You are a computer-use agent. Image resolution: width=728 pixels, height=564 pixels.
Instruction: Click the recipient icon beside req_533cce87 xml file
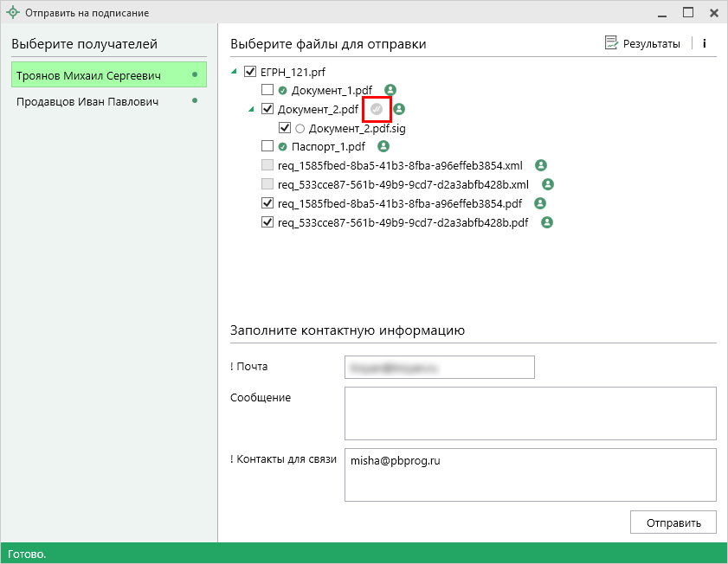(x=548, y=184)
